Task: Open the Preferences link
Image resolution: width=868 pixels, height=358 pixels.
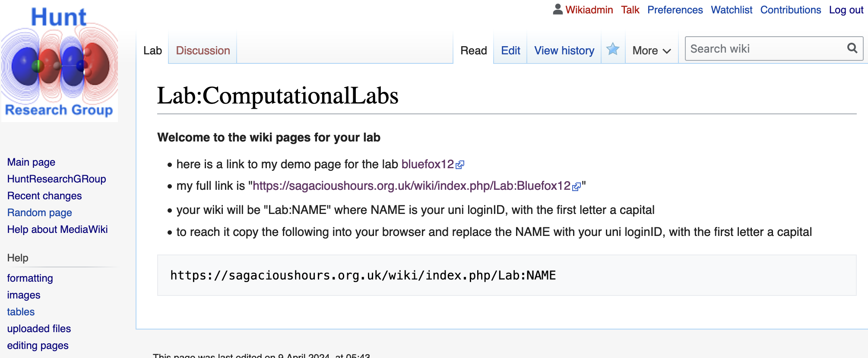Action: [675, 10]
